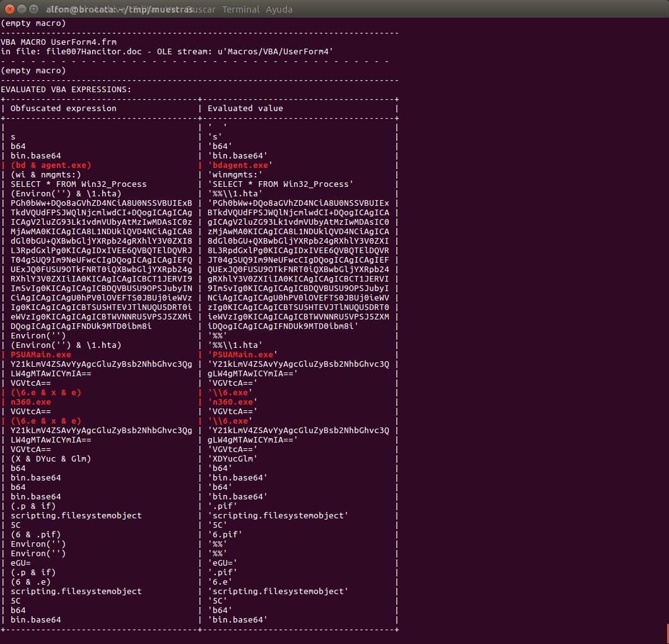Click the evaluated value 'winmgmts:'

point(235,174)
